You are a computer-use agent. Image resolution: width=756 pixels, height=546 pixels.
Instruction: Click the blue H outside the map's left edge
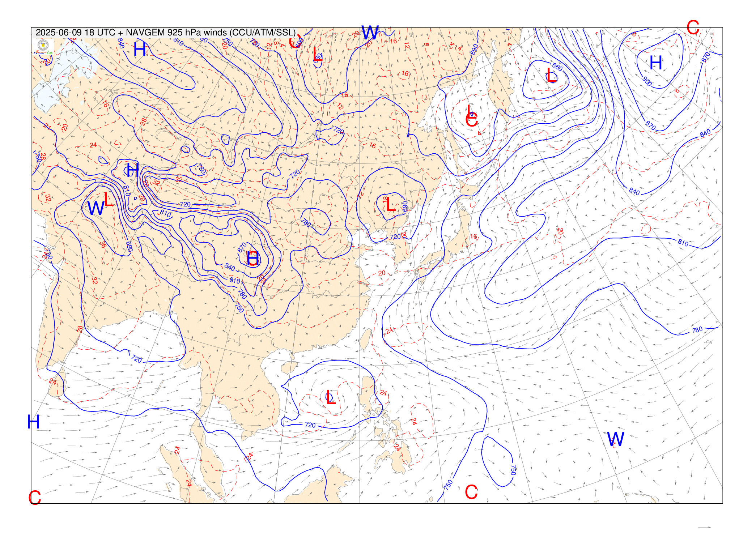[33, 422]
